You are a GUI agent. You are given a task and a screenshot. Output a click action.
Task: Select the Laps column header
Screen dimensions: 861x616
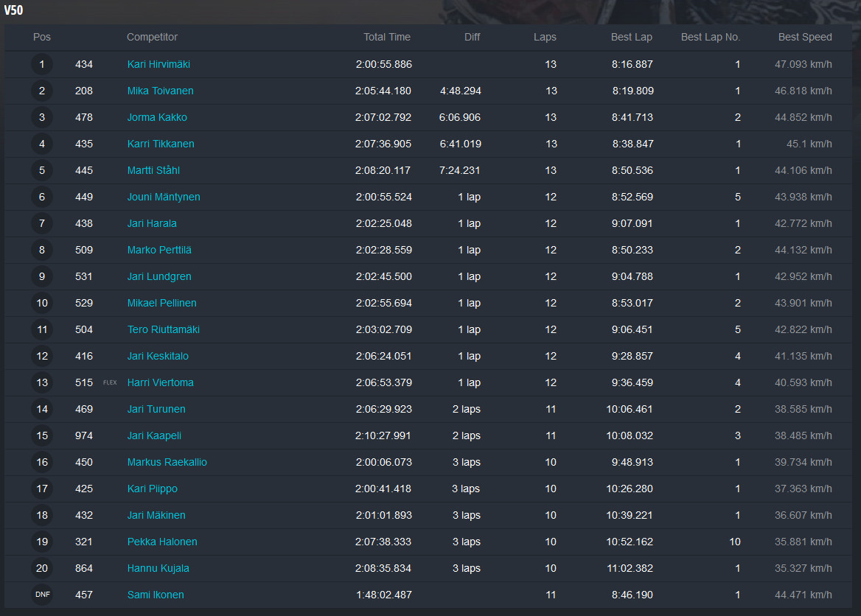[x=545, y=37]
